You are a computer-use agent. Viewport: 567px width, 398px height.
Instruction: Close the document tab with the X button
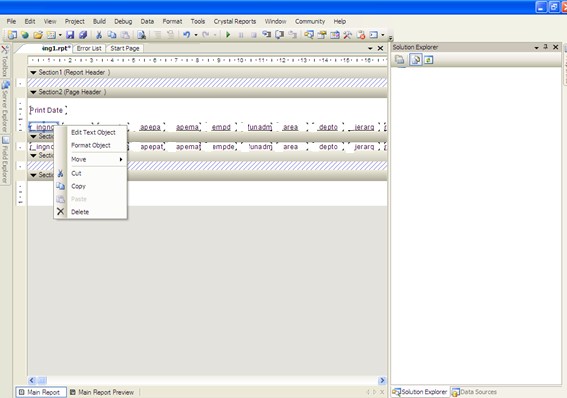click(x=380, y=48)
